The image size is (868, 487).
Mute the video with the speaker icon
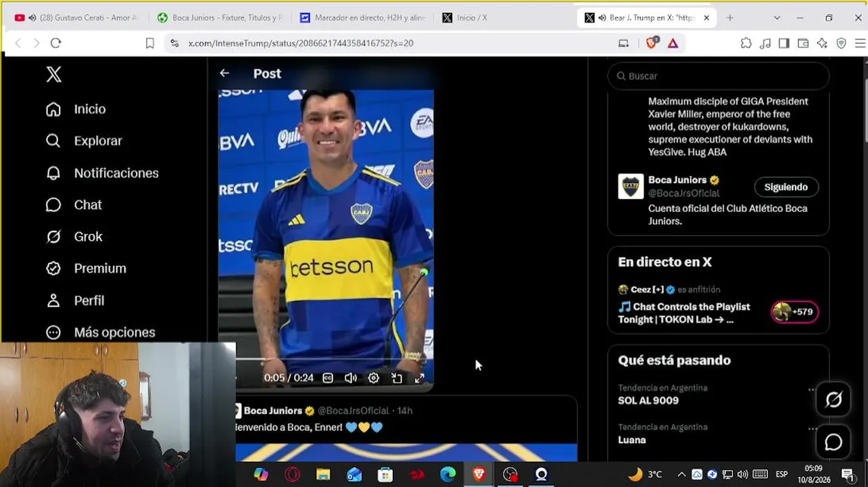(351, 378)
